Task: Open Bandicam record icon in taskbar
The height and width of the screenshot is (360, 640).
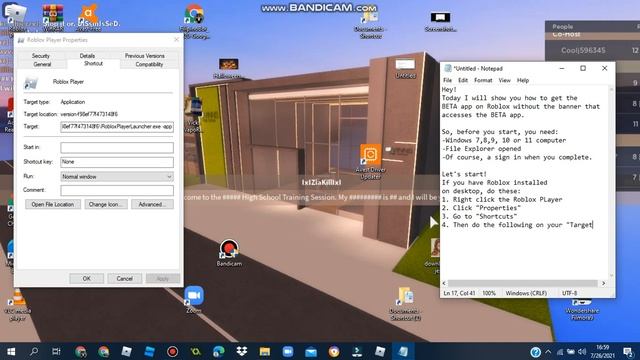Action: coord(172,351)
